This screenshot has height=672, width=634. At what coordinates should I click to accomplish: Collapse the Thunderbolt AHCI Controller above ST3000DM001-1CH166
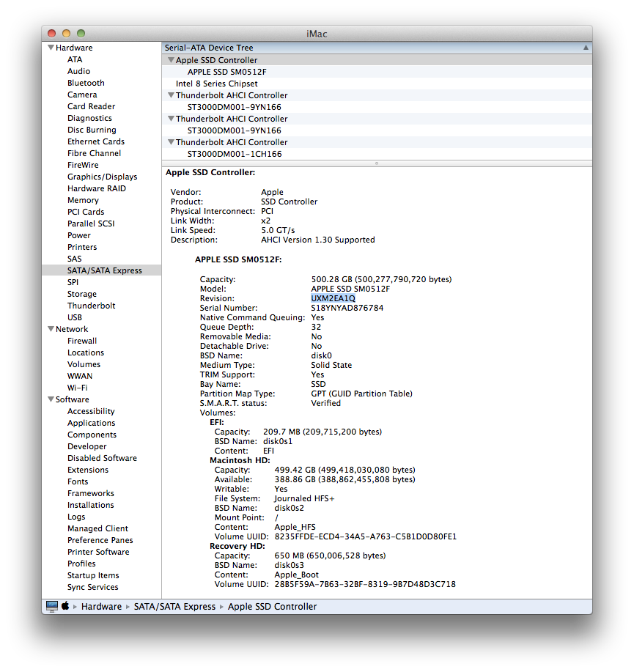click(x=171, y=142)
